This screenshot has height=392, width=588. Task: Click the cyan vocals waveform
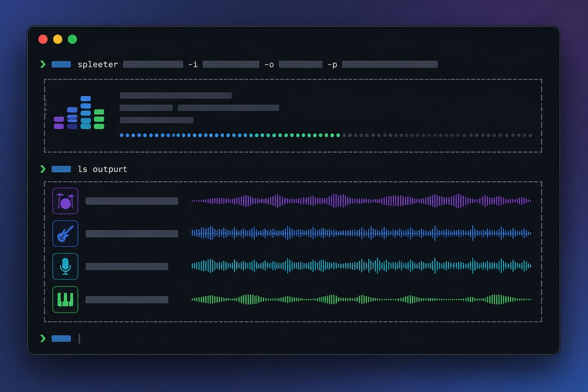[361, 266]
